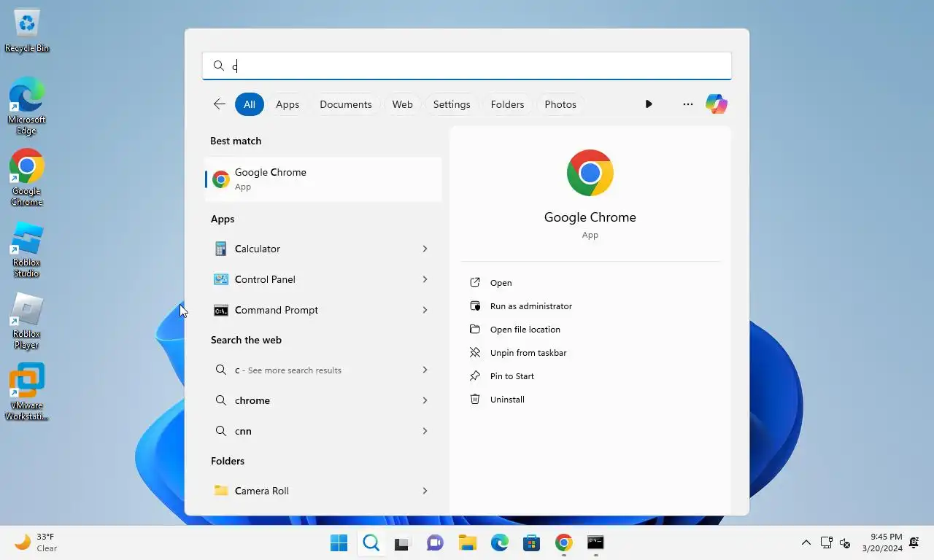Open Google Chrome from taskbar
The width and height of the screenshot is (934, 560).
563,542
